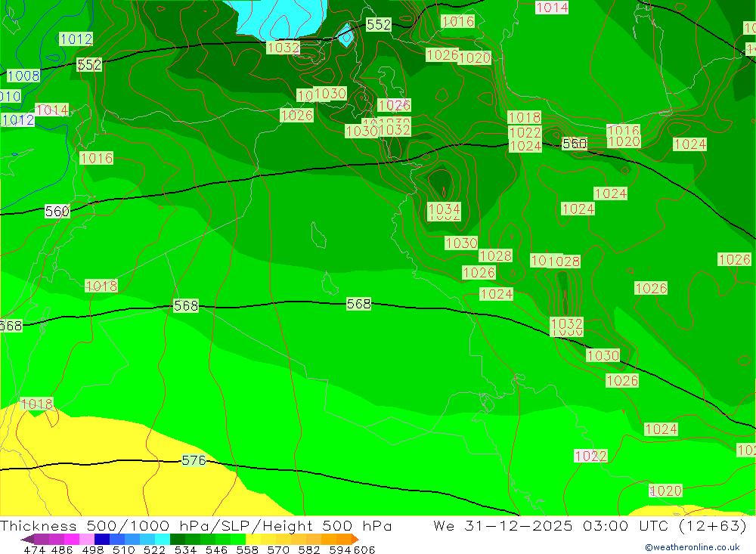Click the 510 legend value
The height and width of the screenshot is (554, 756).
click(123, 549)
